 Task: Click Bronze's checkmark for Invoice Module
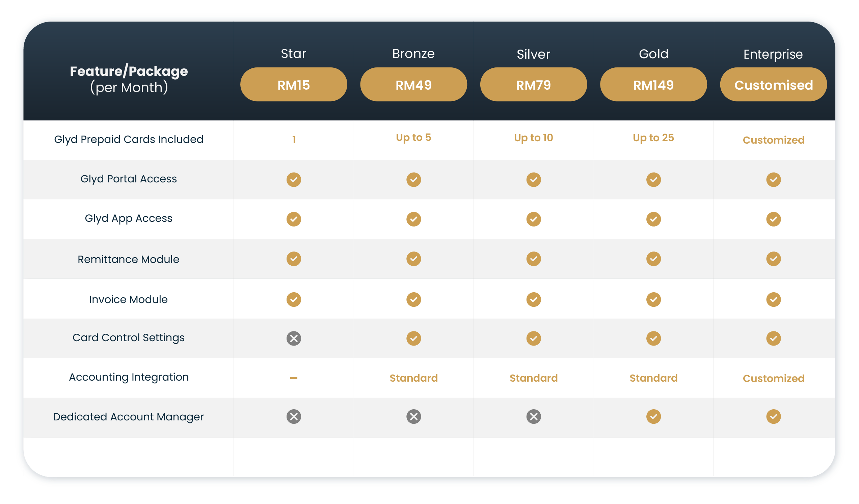pos(413,300)
